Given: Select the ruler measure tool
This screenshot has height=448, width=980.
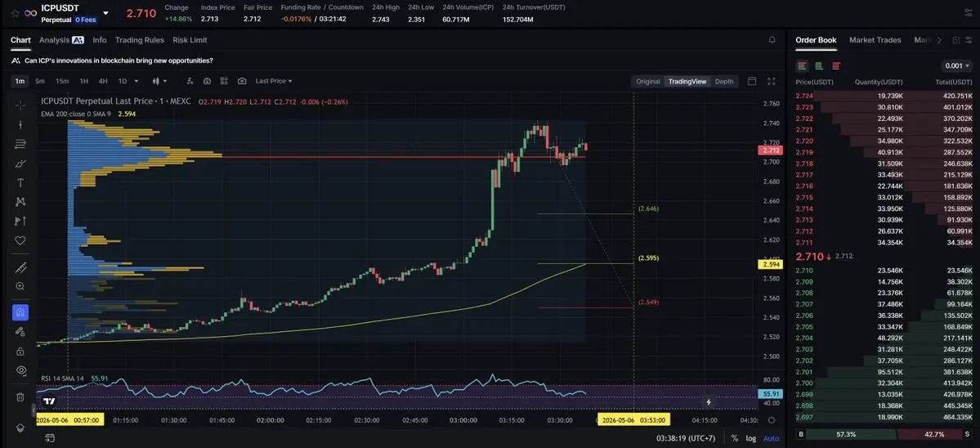Looking at the screenshot, I should 20,267.
